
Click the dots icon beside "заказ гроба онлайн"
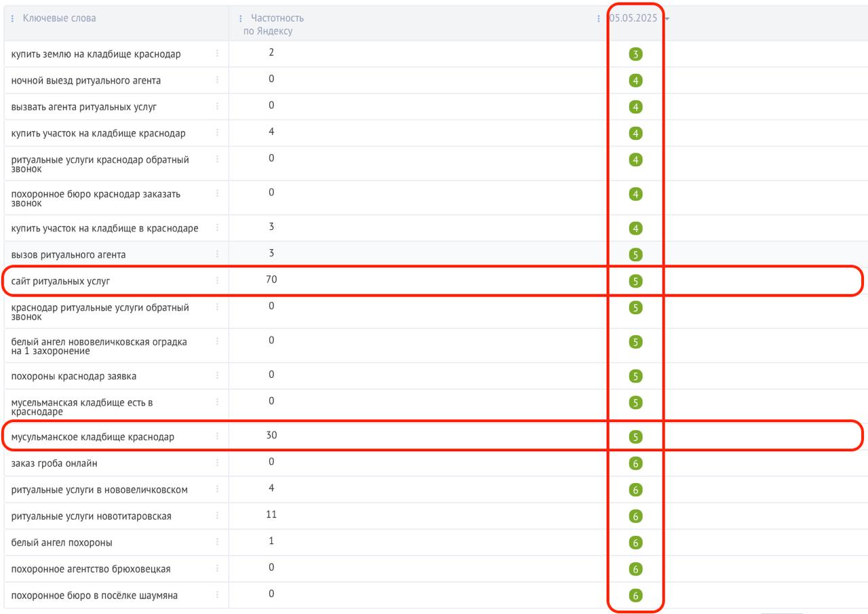tap(217, 463)
